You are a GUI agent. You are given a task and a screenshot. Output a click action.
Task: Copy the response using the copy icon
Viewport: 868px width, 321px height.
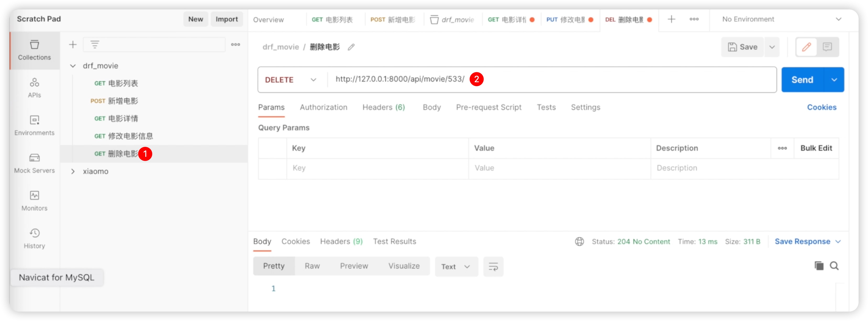click(x=819, y=266)
